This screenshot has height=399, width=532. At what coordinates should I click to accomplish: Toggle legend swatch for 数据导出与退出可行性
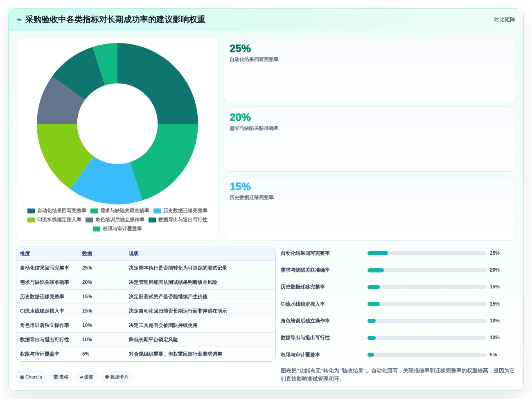[152, 220]
